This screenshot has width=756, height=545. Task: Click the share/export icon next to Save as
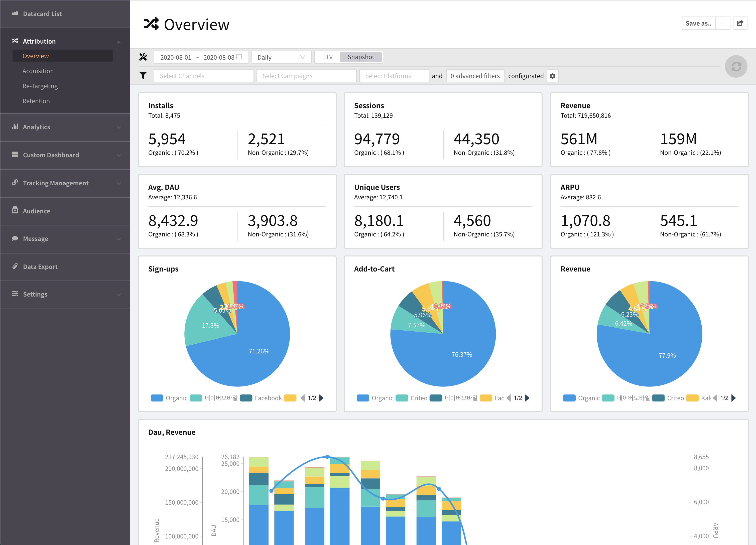pyautogui.click(x=740, y=23)
